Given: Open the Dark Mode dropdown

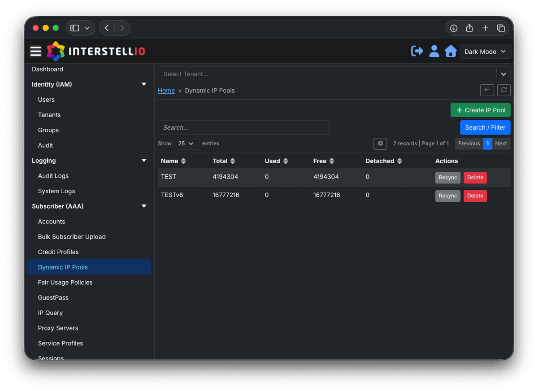Looking at the screenshot, I should pyautogui.click(x=486, y=52).
